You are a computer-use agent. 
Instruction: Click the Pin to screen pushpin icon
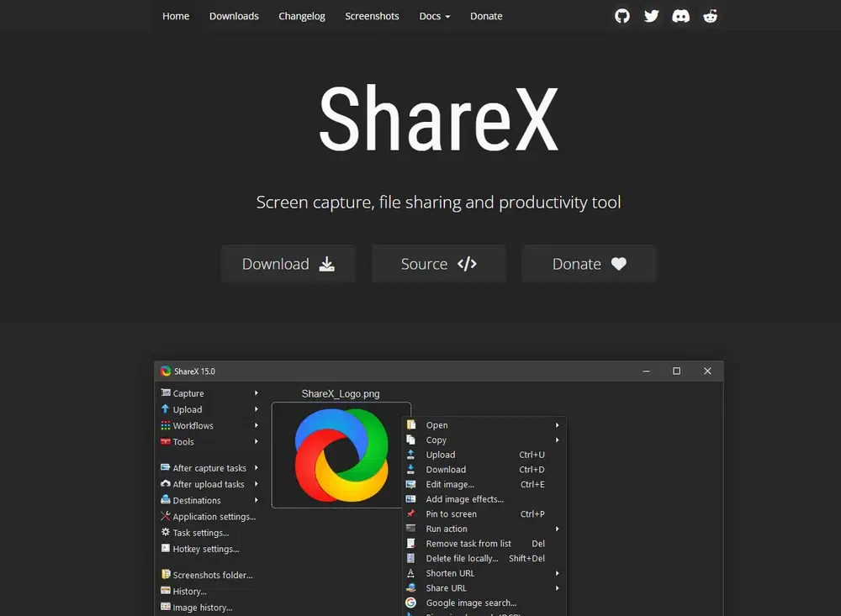pyautogui.click(x=411, y=513)
